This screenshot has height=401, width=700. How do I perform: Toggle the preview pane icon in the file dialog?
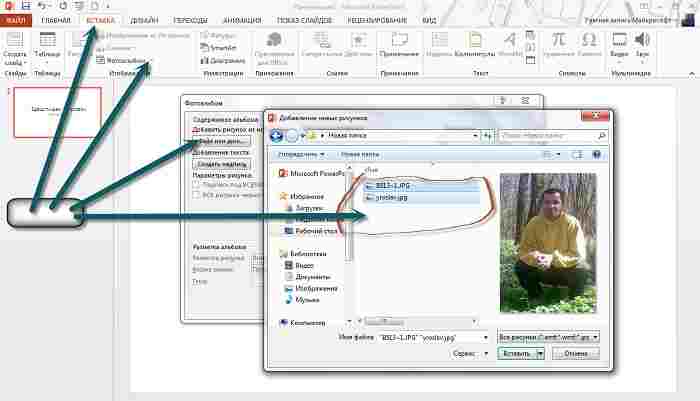coord(577,155)
